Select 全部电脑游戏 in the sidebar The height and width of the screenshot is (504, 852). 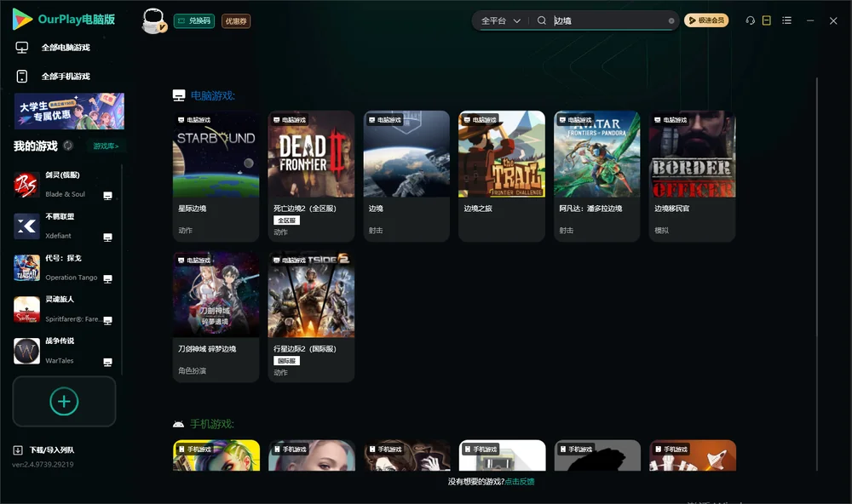pyautogui.click(x=66, y=48)
